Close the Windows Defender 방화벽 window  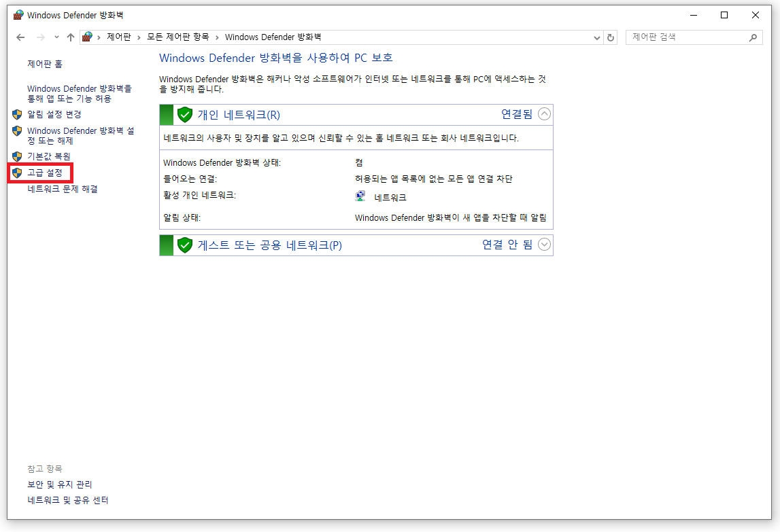click(x=755, y=16)
